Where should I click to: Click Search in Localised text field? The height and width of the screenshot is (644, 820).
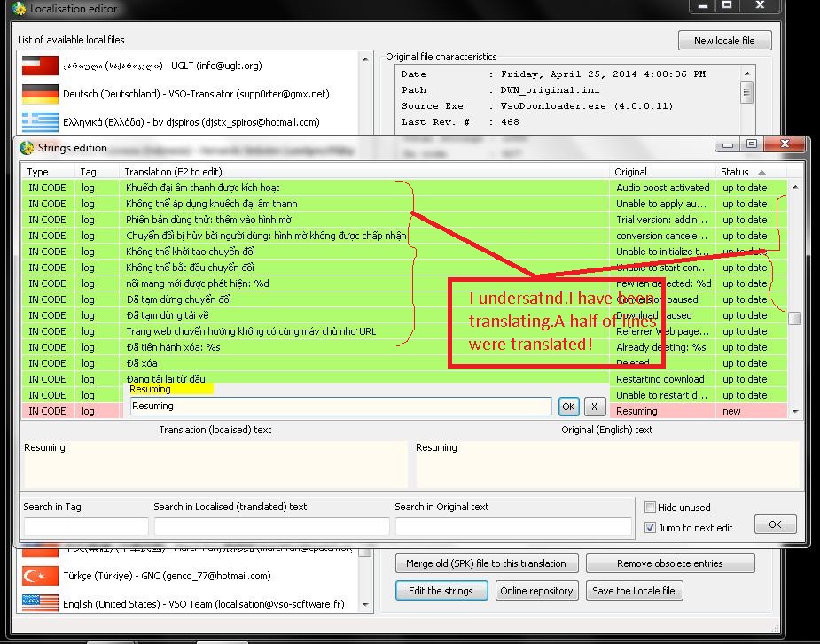[x=271, y=526]
